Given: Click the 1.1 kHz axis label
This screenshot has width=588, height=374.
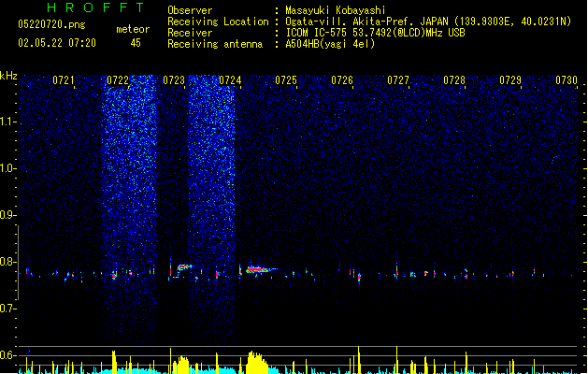Looking at the screenshot, I should [x=7, y=122].
